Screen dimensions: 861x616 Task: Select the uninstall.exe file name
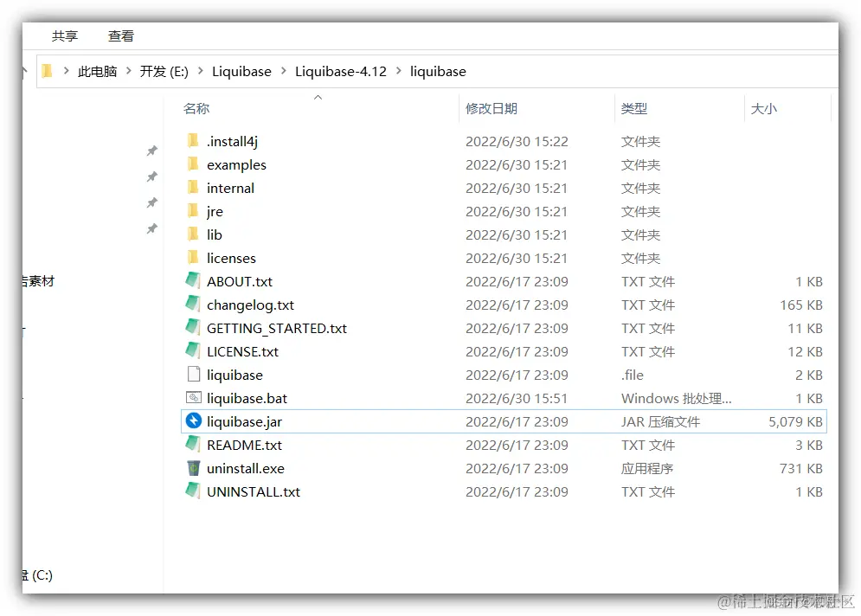246,469
